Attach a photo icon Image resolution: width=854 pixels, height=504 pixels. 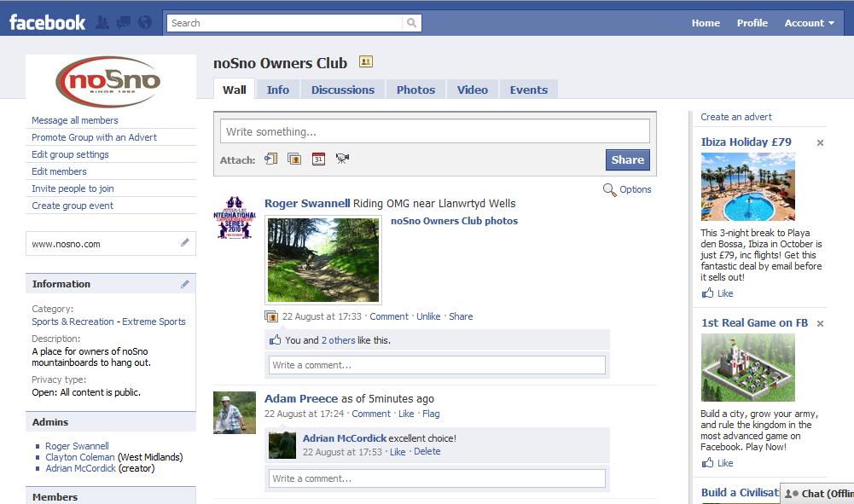point(294,159)
